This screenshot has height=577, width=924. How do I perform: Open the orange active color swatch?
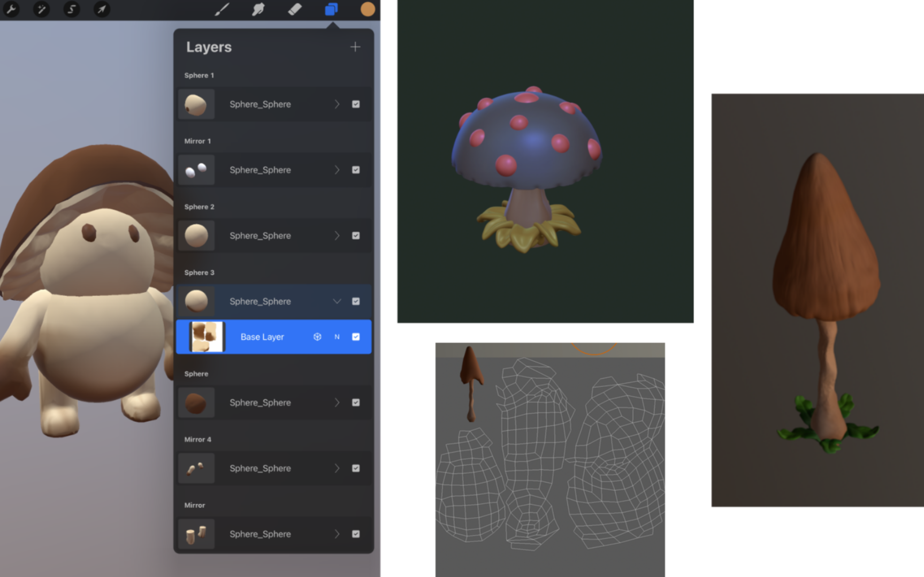pyautogui.click(x=368, y=9)
